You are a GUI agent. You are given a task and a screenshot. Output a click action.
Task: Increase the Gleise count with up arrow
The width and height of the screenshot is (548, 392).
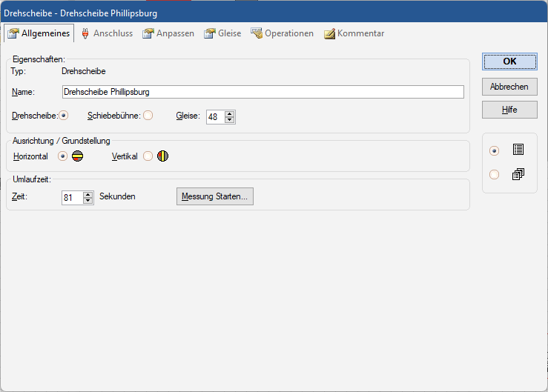[x=230, y=113]
